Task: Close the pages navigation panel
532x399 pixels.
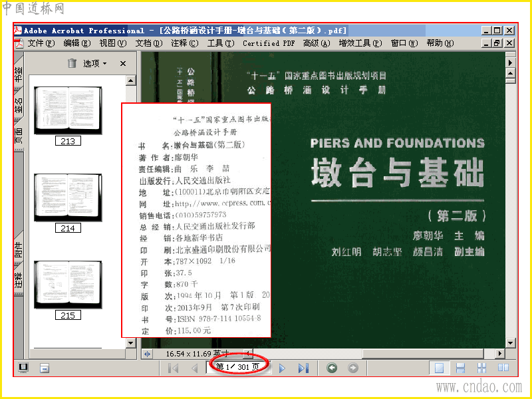Action: tap(123, 63)
